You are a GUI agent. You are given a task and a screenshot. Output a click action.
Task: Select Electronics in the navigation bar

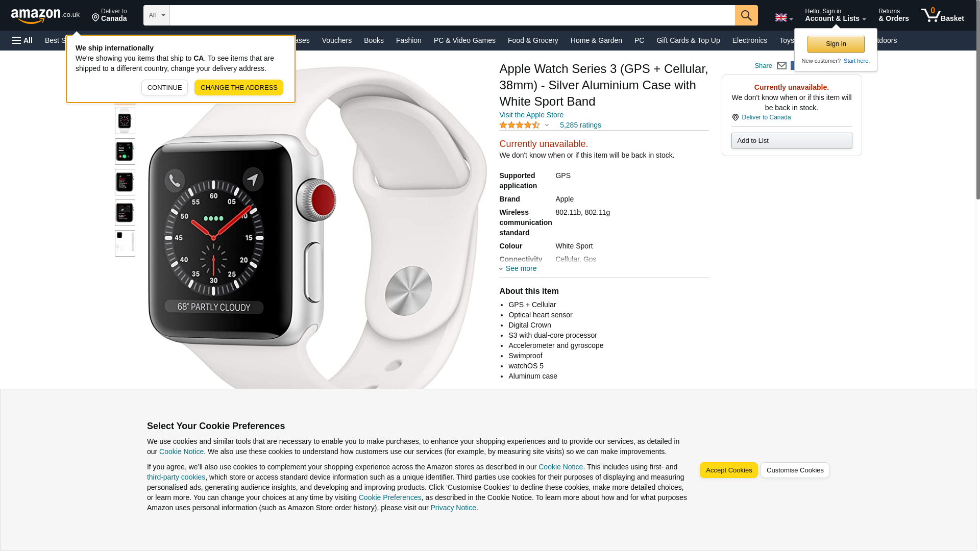click(749, 40)
